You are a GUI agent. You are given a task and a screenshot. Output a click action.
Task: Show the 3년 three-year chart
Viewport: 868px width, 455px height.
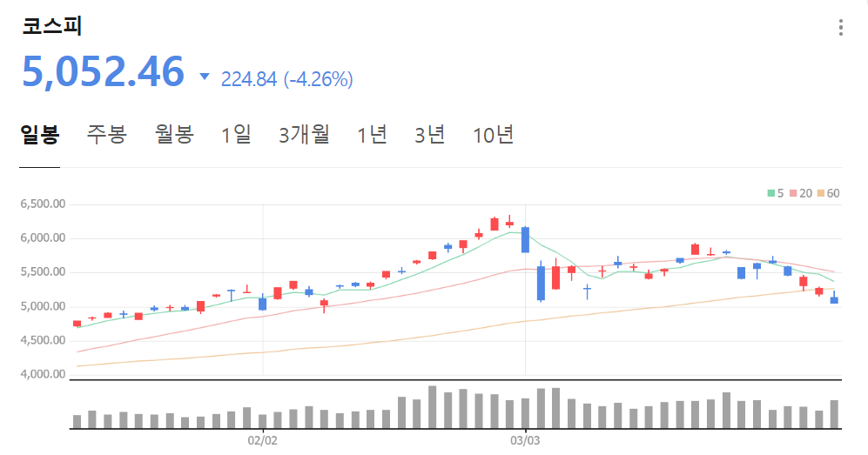pos(429,134)
